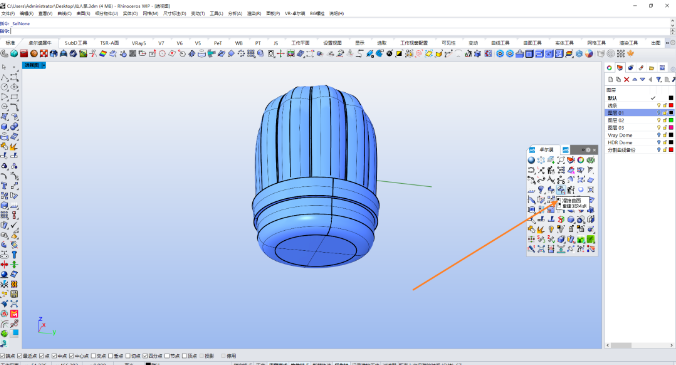Click the red circle icon in top toolbar
This screenshot has height=365, width=676.
pyautogui.click(x=162, y=53)
